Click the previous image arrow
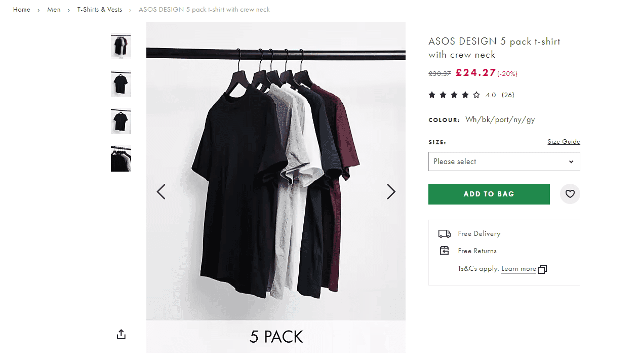 161,192
